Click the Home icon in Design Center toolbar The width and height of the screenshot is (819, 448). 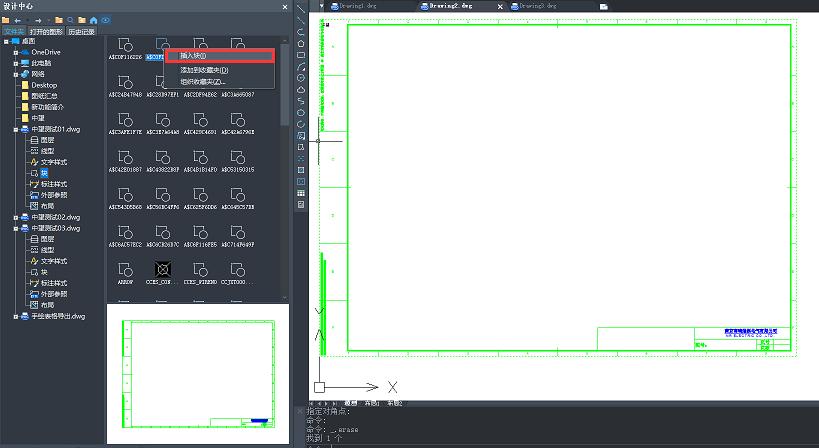(x=94, y=20)
